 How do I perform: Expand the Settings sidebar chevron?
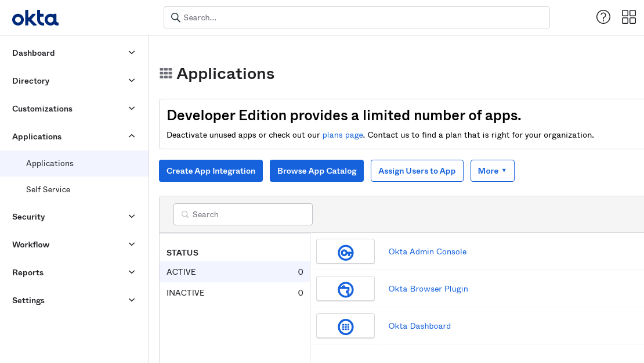click(132, 300)
